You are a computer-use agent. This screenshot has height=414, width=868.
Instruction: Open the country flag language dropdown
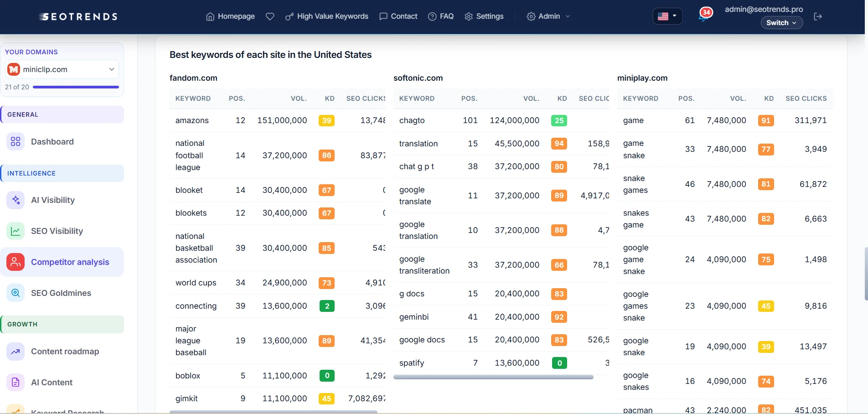[667, 16]
